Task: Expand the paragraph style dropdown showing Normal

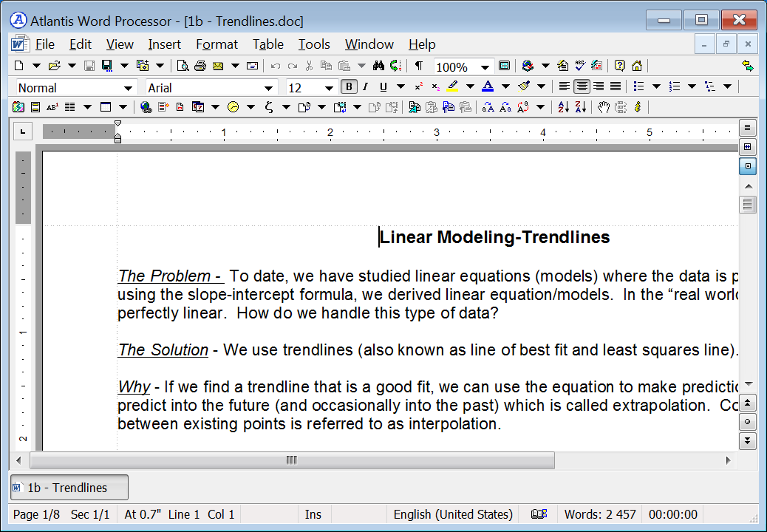Action: [128, 88]
